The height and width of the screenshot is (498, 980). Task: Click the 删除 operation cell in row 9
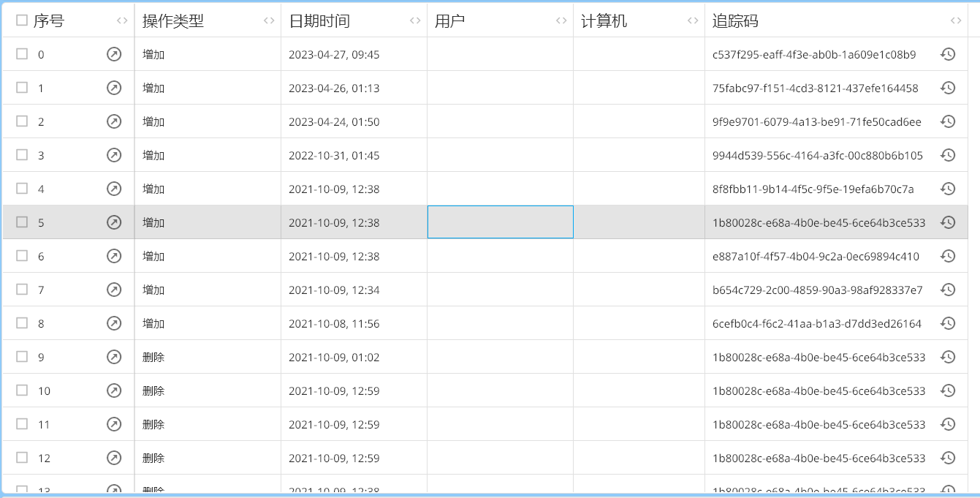[x=153, y=358]
